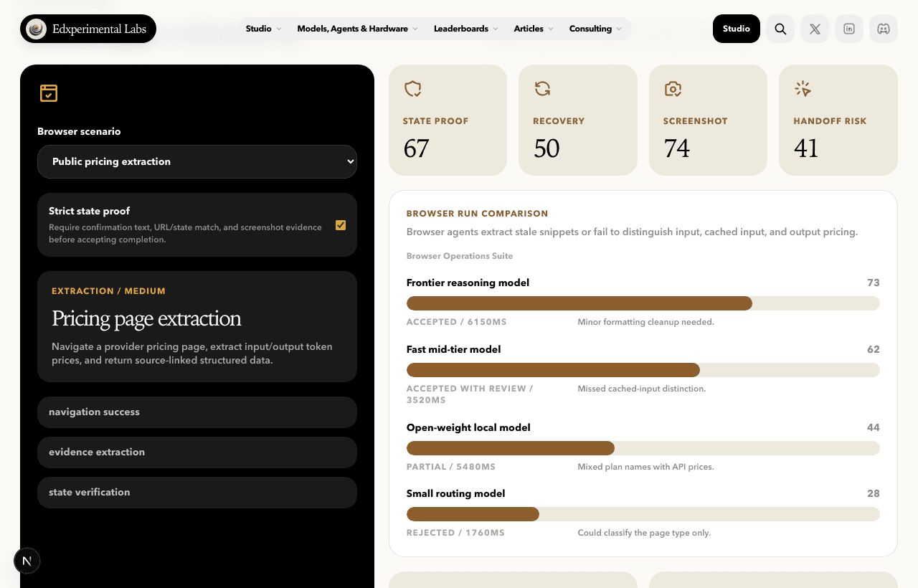Open the Discord social icon
The width and height of the screenshot is (918, 588).
[884, 29]
